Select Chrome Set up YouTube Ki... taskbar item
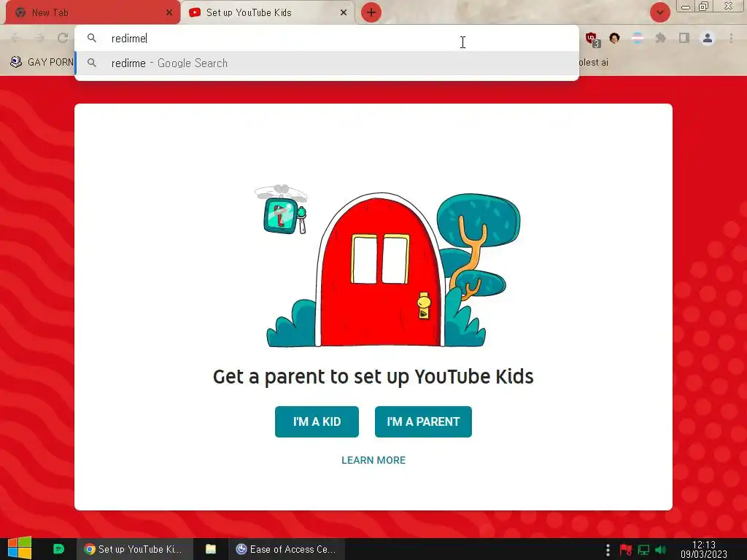Screen dimensions: 747x560 [x=134, y=549]
